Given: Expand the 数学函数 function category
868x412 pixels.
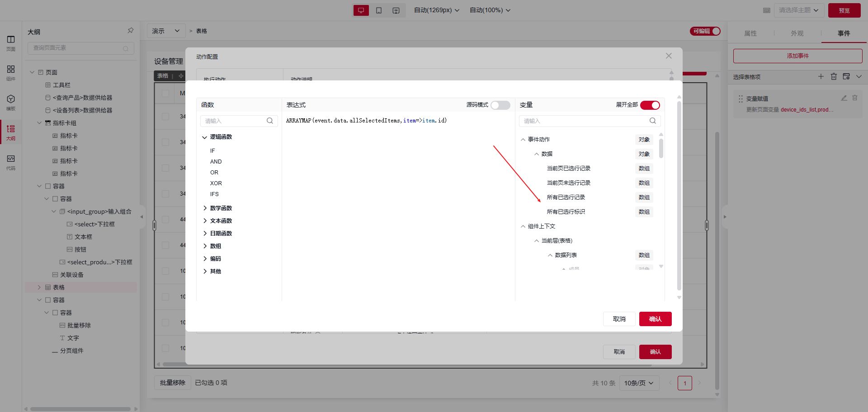Looking at the screenshot, I should click(221, 208).
